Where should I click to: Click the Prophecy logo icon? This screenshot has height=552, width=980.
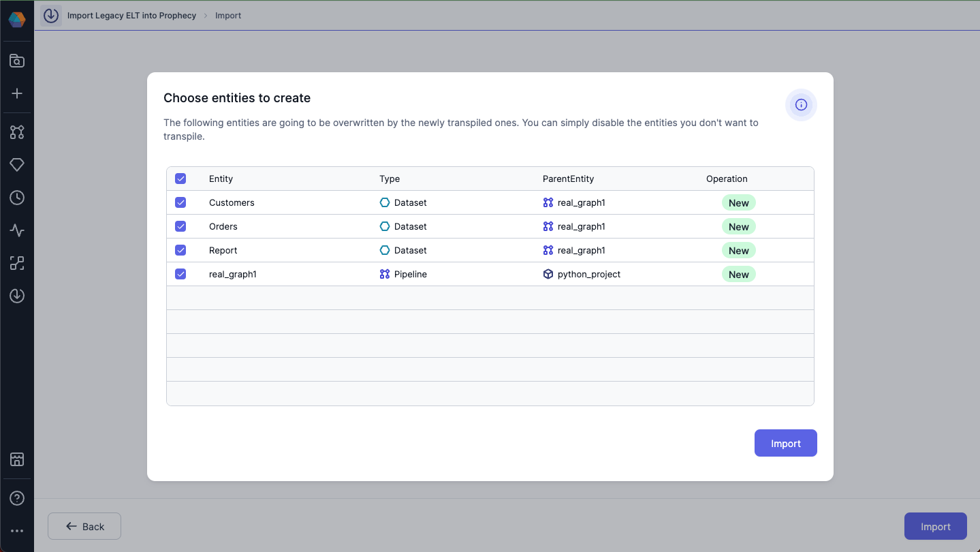click(17, 19)
